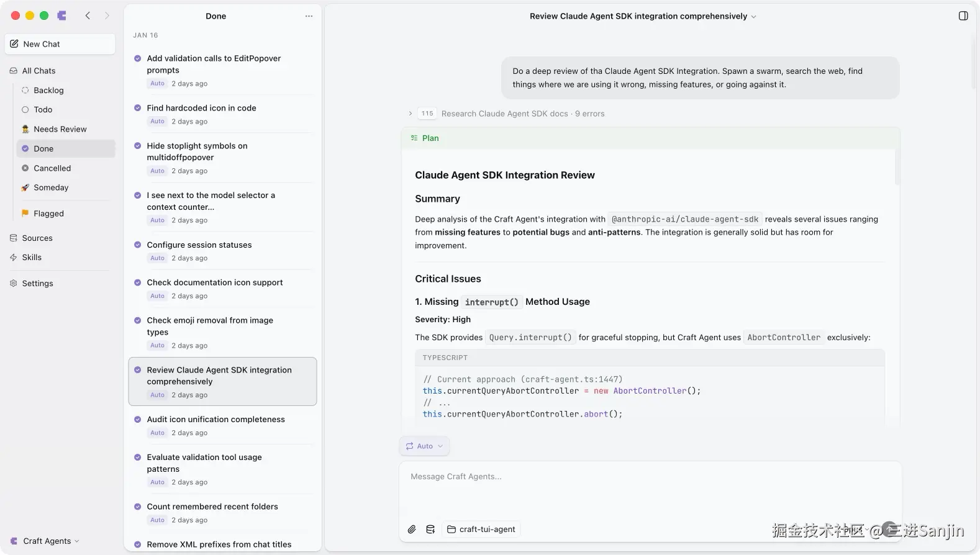Expand the Research Claude Agent SDK docs steps
980x555 pixels.
coord(411,114)
